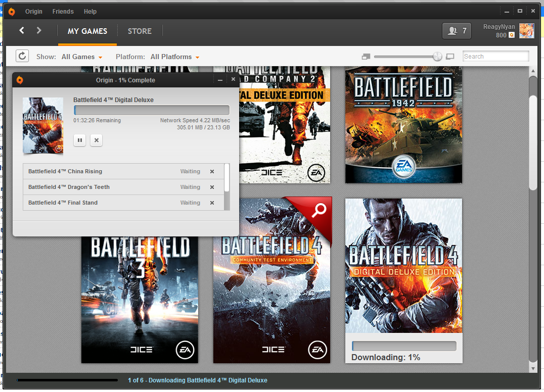Click the Origin points coin icon
Viewport: 544px width, 392px height.
(x=511, y=35)
